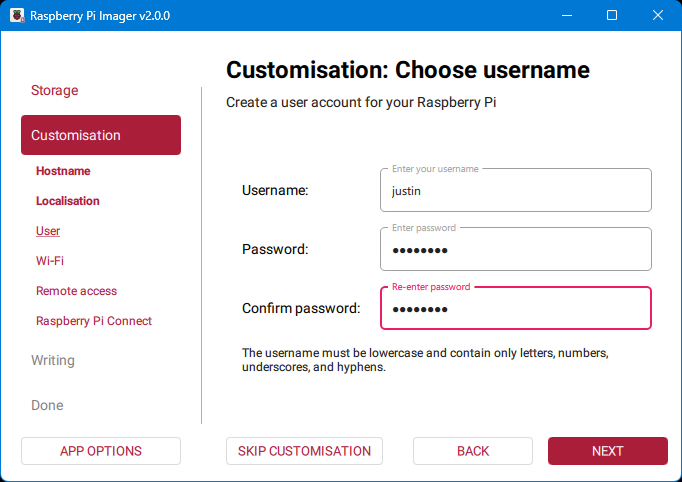Screen dimensions: 682x482
Task: Select the Done step in sidebar
Action: 47,405
